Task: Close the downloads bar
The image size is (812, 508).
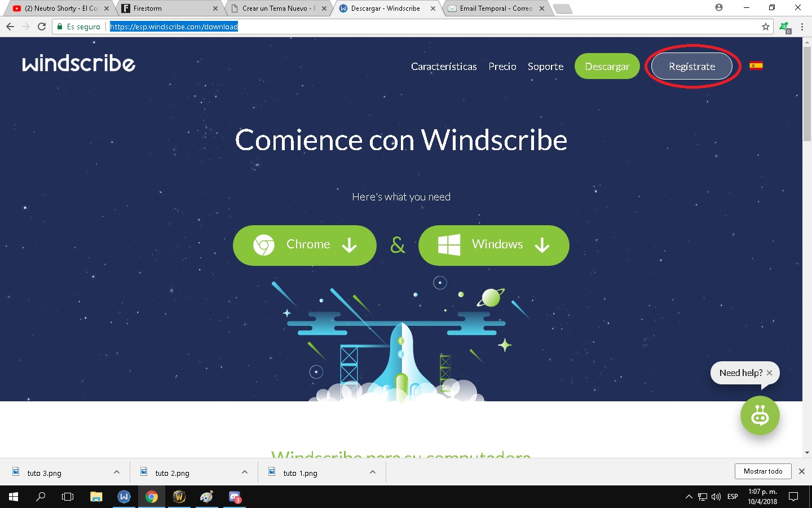Action: tap(802, 471)
